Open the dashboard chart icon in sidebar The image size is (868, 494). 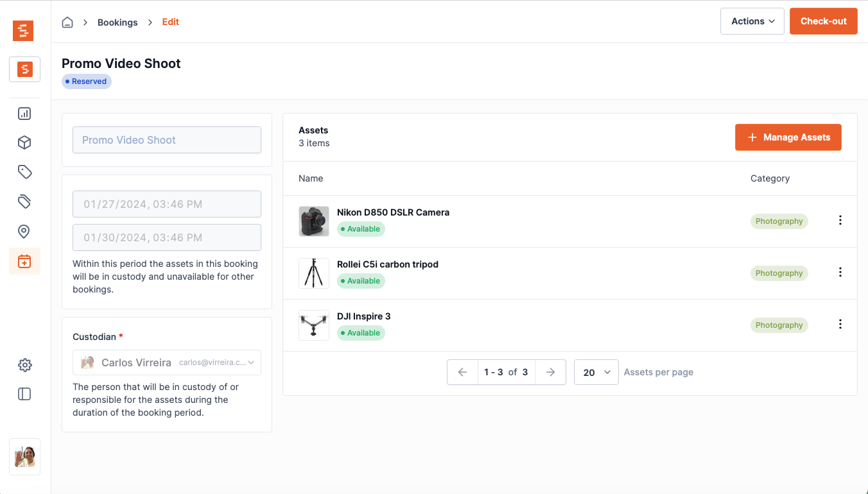24,114
